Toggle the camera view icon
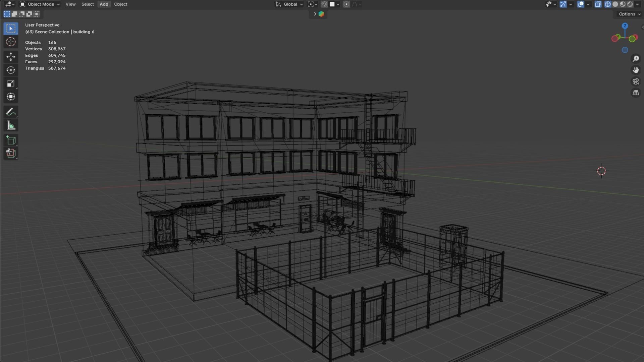Screen dimensions: 644x362 (x=636, y=81)
